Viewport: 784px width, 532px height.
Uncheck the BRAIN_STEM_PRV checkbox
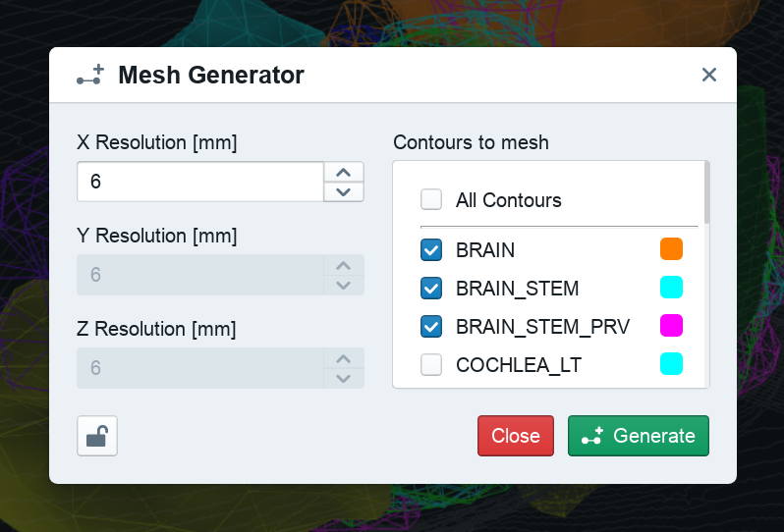click(x=431, y=327)
